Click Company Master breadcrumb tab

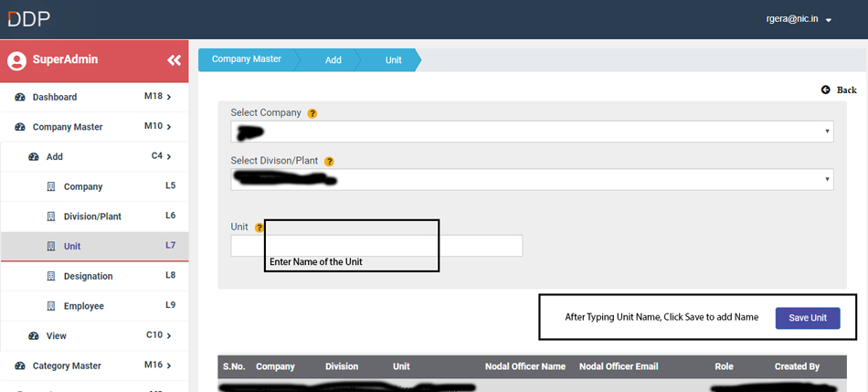(247, 59)
